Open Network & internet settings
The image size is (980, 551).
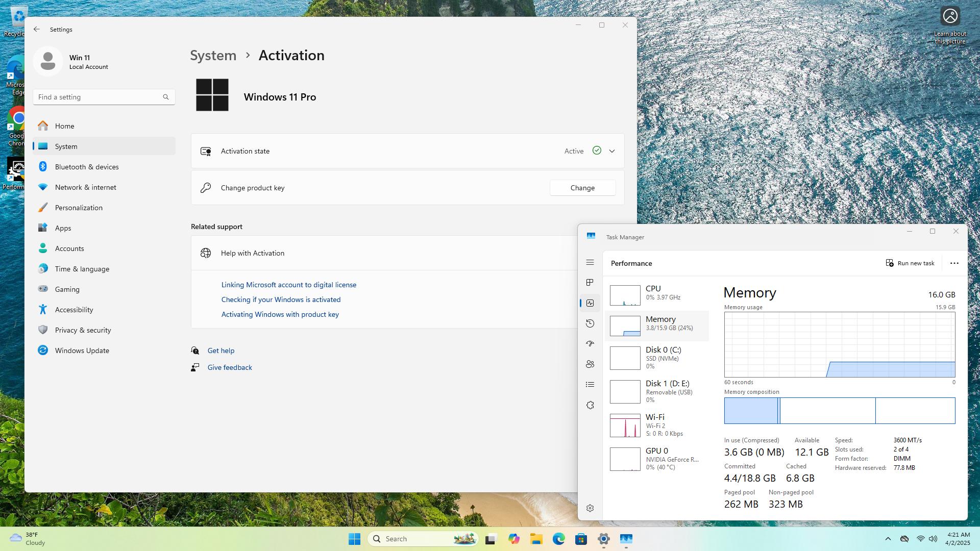tap(104, 187)
